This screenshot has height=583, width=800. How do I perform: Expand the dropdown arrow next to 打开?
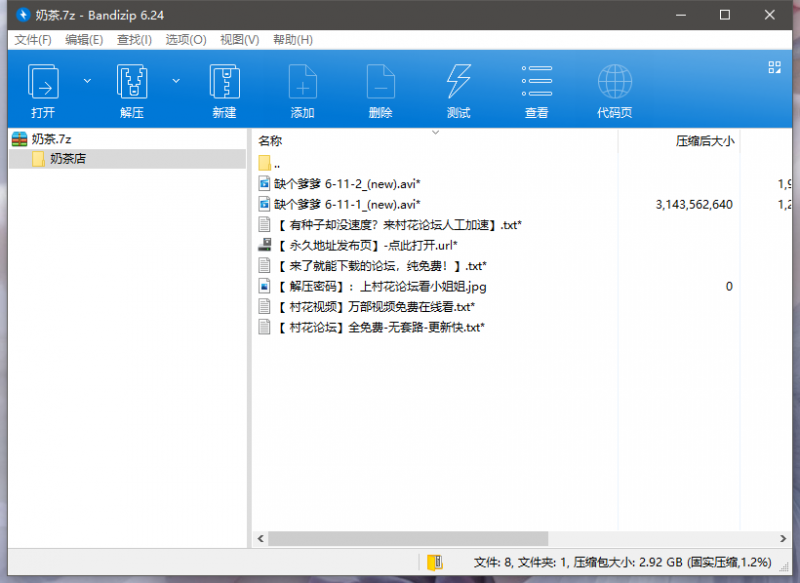(87, 80)
